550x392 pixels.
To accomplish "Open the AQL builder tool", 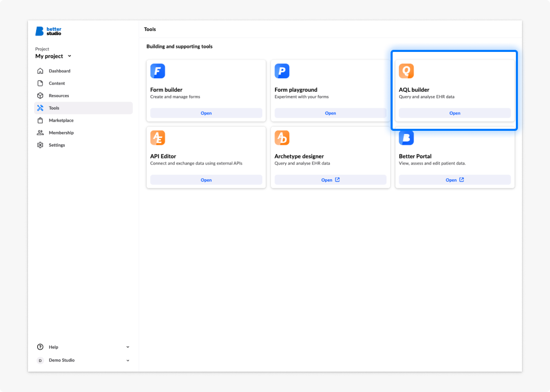I will (455, 113).
